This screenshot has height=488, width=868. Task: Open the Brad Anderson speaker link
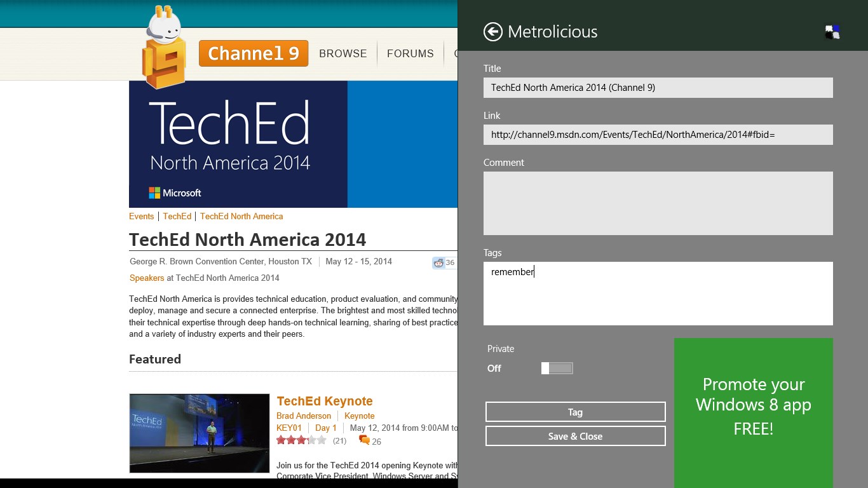click(x=304, y=416)
